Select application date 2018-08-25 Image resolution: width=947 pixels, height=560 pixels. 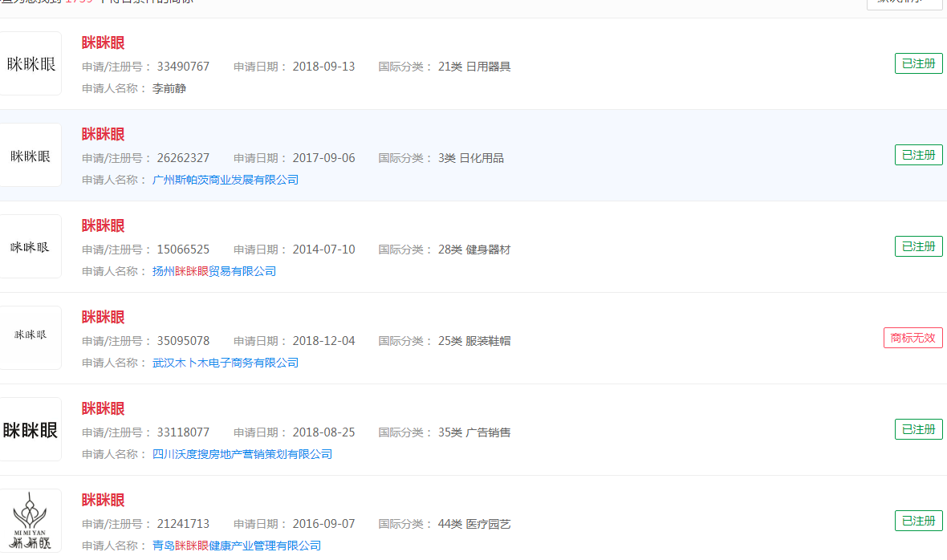[323, 432]
